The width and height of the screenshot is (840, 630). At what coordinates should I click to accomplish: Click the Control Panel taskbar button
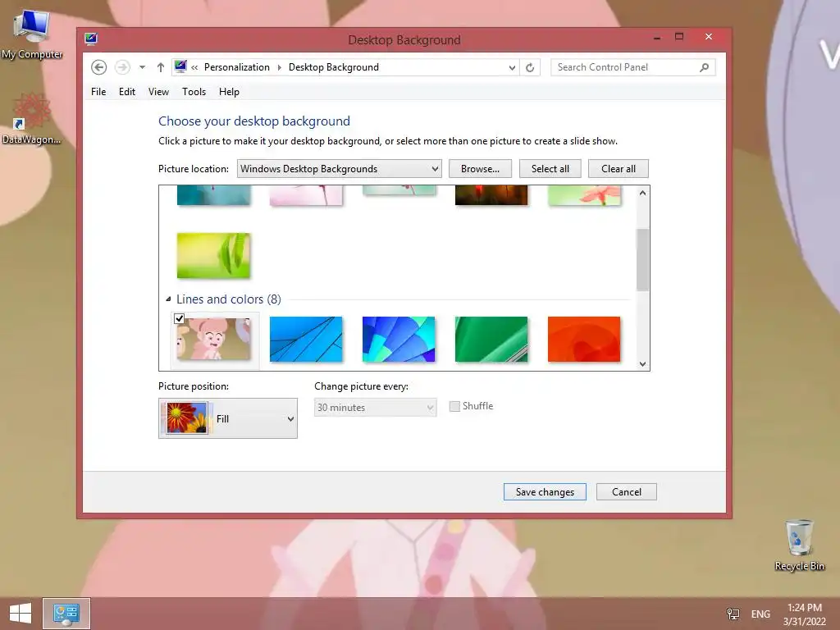[66, 614]
